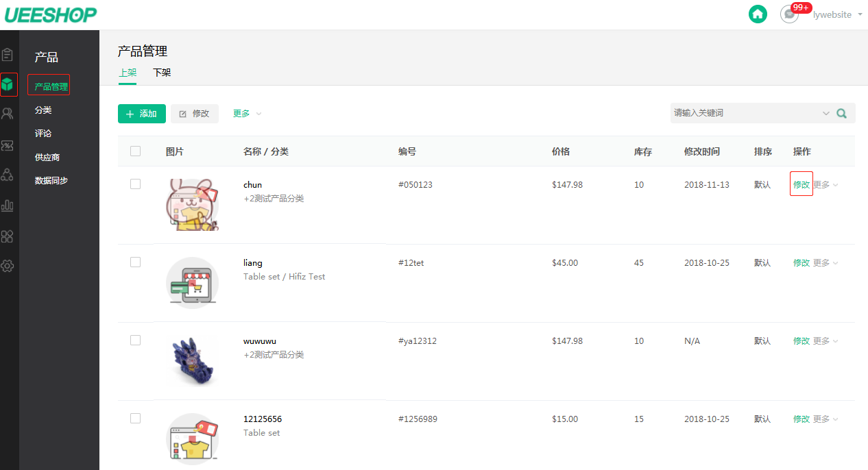Viewport: 868px width, 470px height.
Task: Click the green 添加 button
Action: coord(142,114)
